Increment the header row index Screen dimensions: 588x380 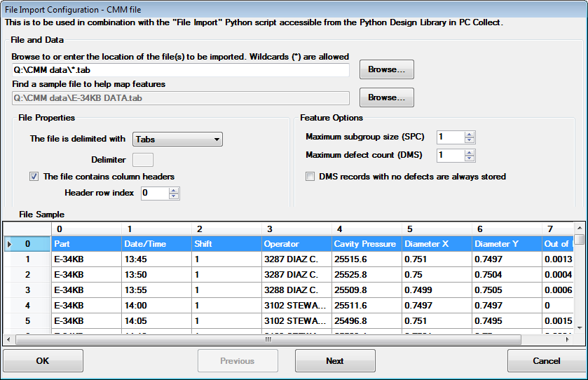tap(174, 190)
